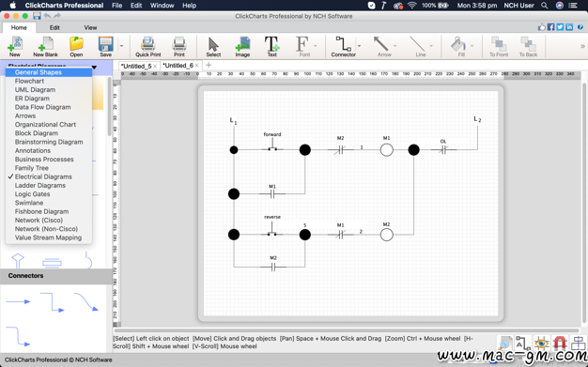Open the Line tool dropdown arrow
The image size is (588, 367).
click(431, 46)
